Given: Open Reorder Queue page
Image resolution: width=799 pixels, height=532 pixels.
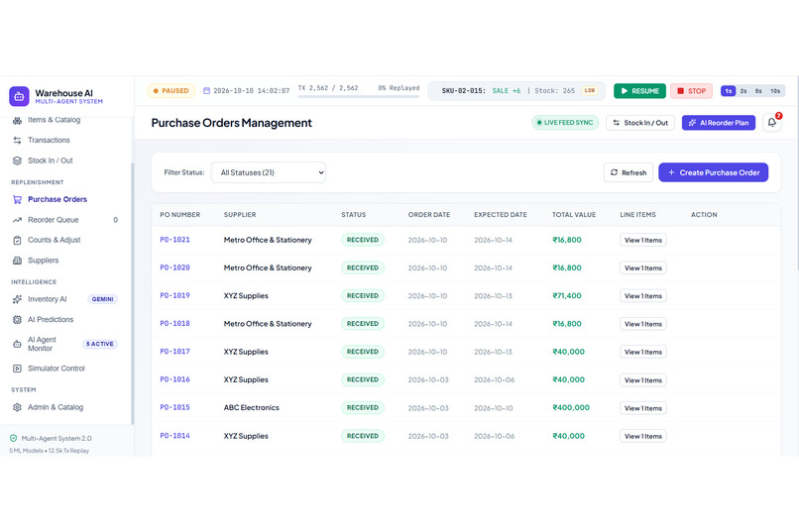Looking at the screenshot, I should click(53, 220).
